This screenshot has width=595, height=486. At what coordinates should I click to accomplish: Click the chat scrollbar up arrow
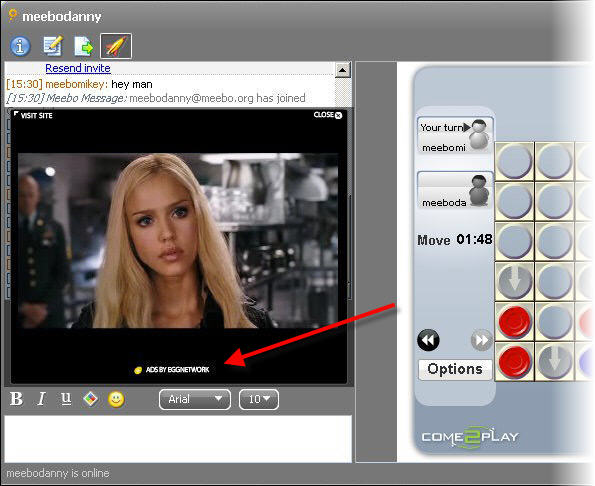coord(343,70)
